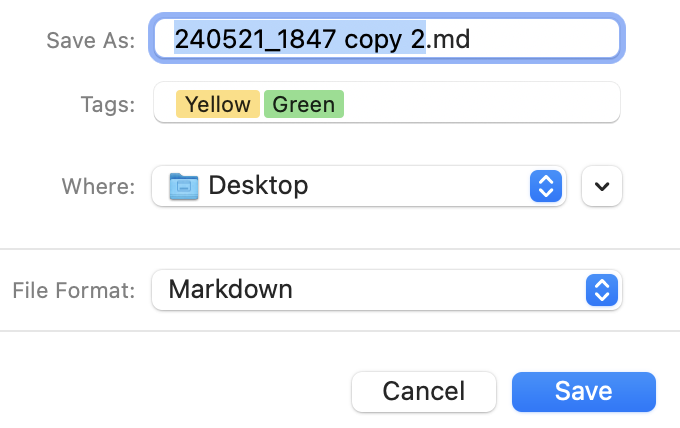Click empty space in the Tags field

click(480, 104)
